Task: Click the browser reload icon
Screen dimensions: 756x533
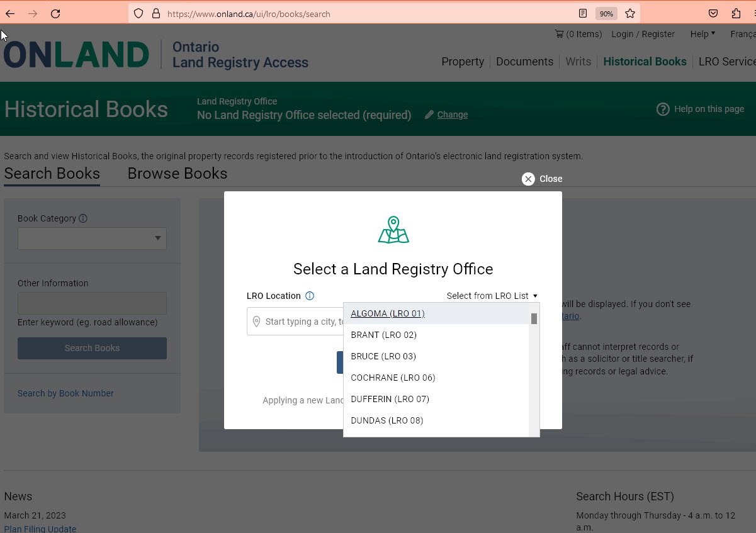Action: [55, 13]
